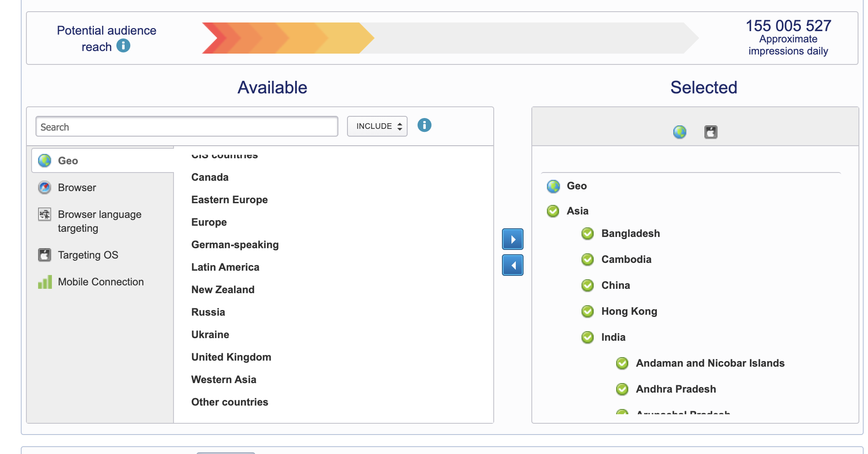
Task: Collapse the Asia tree node in Selected
Action: (577, 211)
